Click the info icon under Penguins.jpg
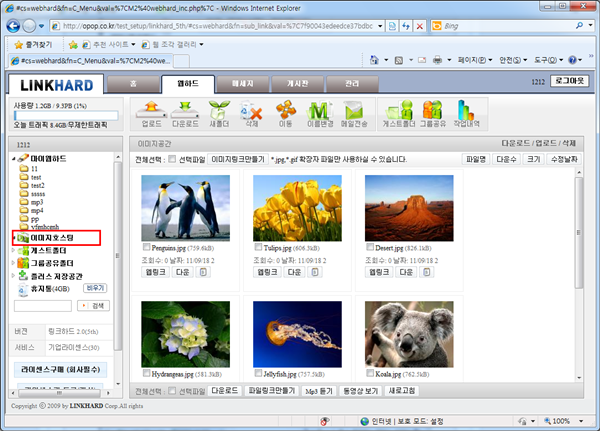 203,272
